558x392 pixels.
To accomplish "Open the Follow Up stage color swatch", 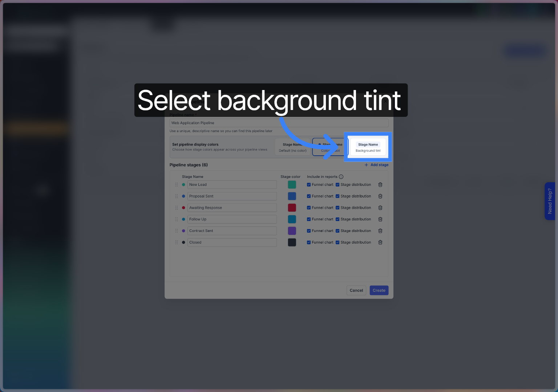I will pos(292,219).
